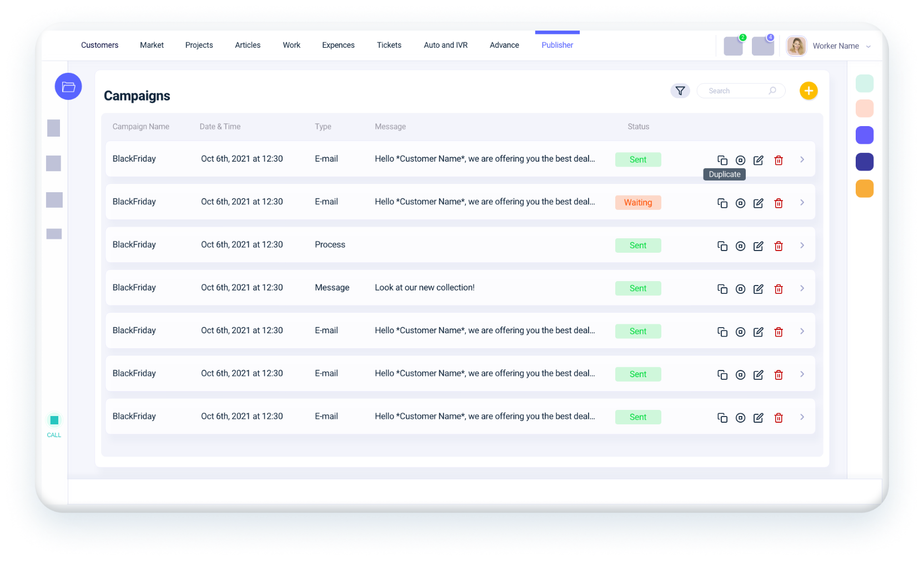Click the duplicate icon in the first campaign row
Viewport: 924px width, 561px height.
[x=722, y=160]
